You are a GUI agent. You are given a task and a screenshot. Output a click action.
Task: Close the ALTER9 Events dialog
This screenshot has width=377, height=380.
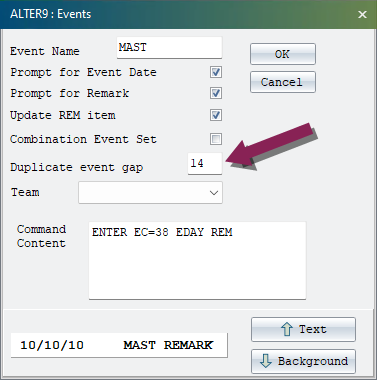[362, 14]
